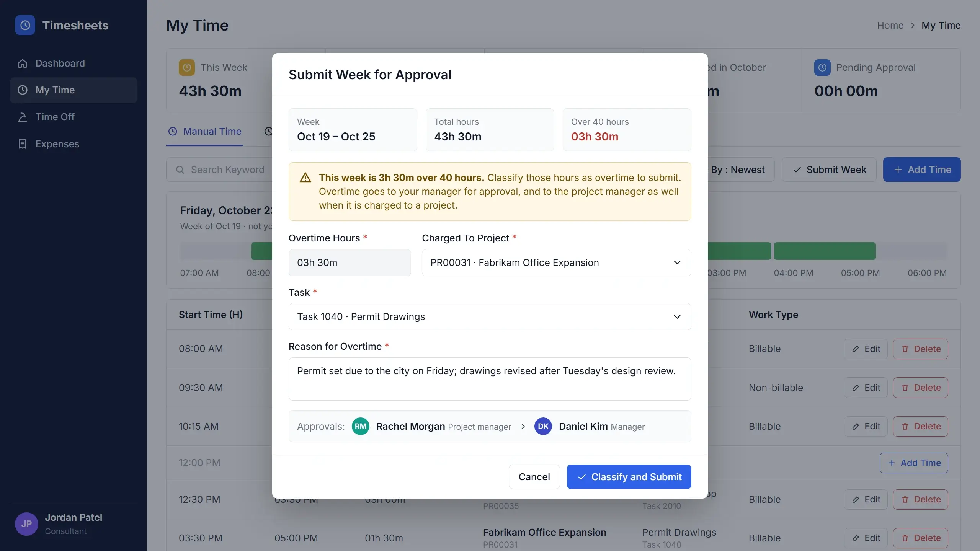The image size is (980, 551).
Task: Click the JP user avatar
Action: [26, 524]
